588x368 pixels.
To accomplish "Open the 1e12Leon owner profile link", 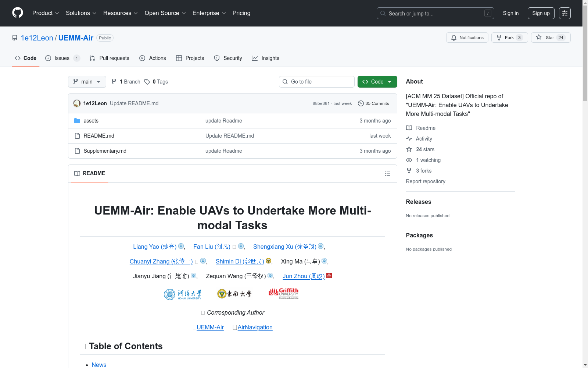I will coord(37,38).
